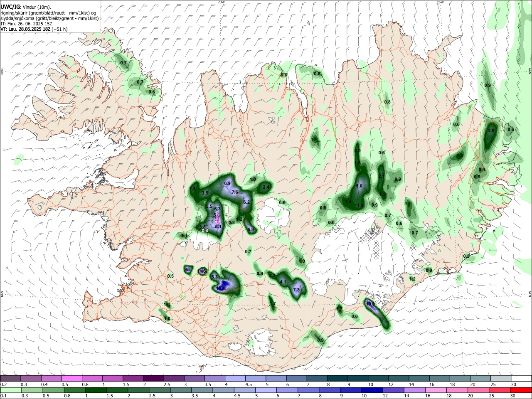The image size is (532, 399).
Task: Select the white 30 swatch in upper legend row
Action: coord(521,378)
